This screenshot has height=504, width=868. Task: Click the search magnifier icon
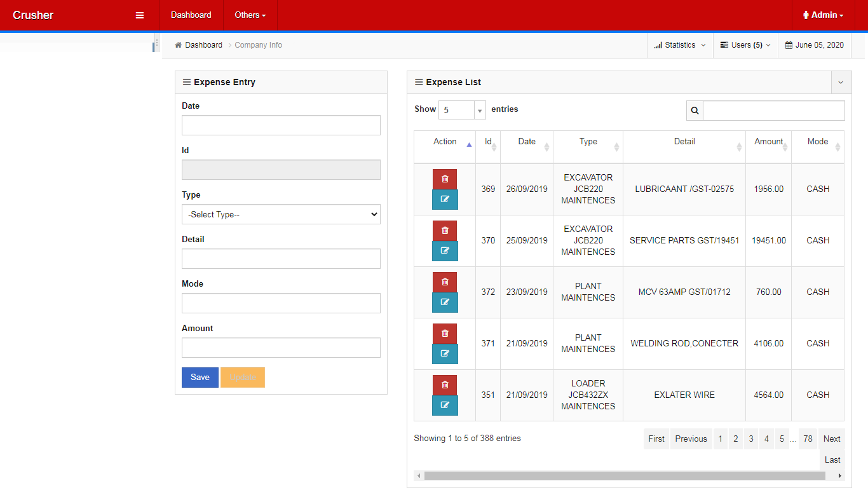(x=695, y=111)
